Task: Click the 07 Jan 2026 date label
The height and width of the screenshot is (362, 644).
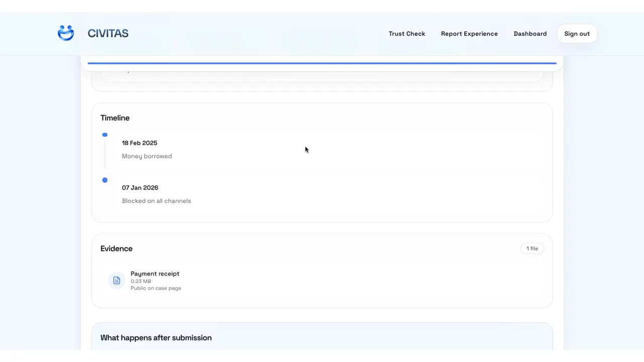Action: pos(140,188)
